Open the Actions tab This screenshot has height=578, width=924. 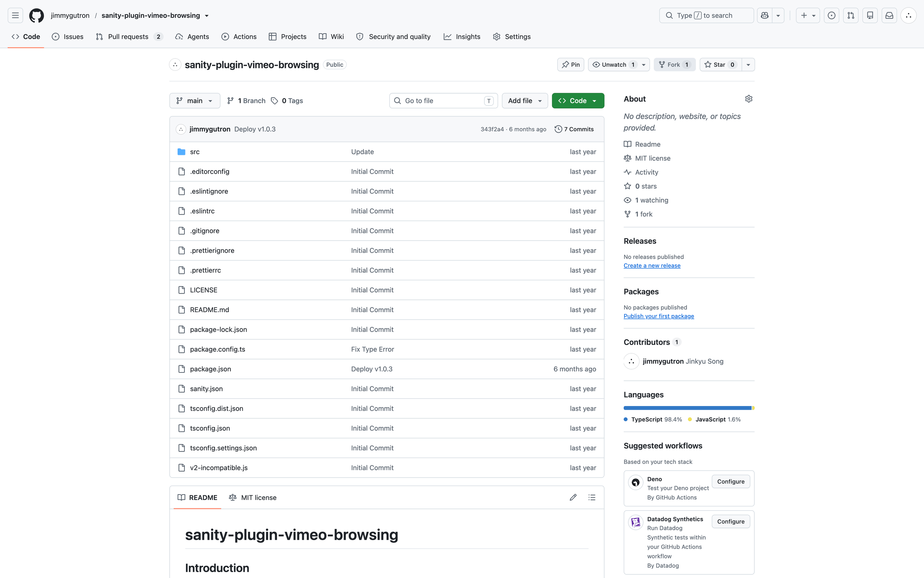(239, 37)
